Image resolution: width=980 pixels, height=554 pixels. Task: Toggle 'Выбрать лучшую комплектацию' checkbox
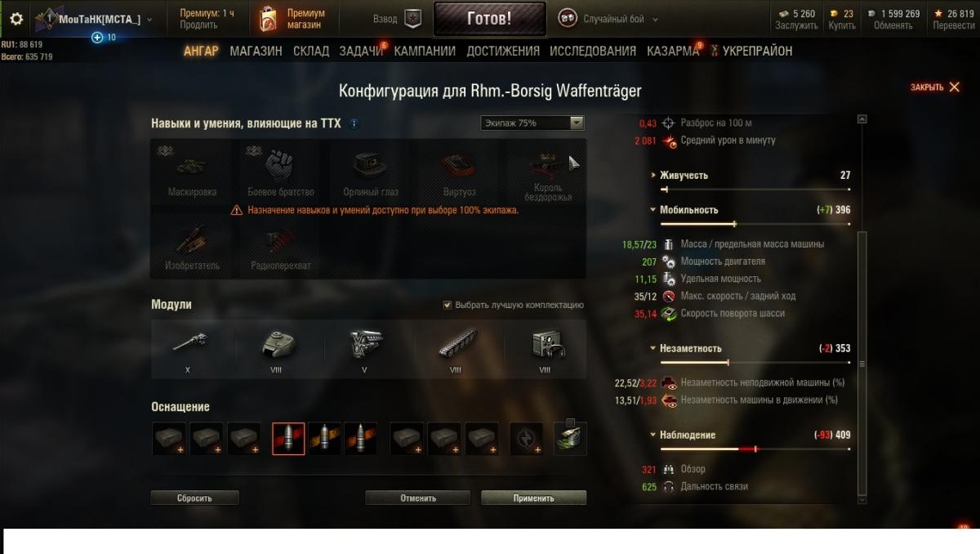(447, 305)
